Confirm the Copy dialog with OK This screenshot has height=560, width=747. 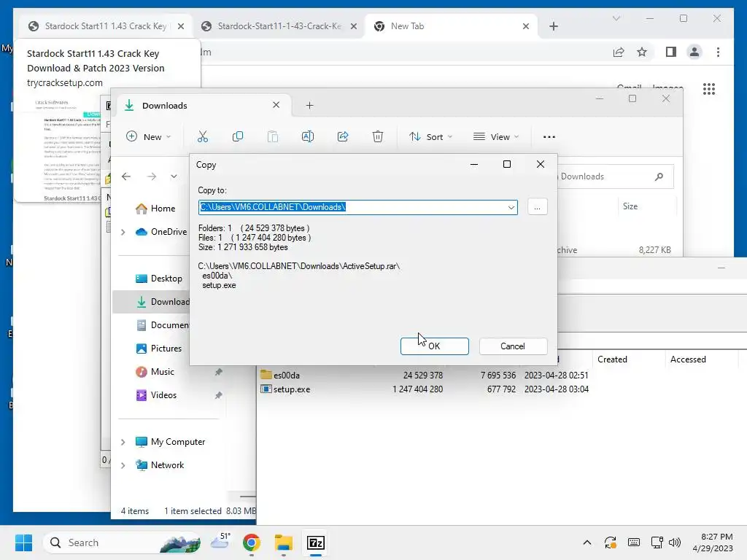pos(434,346)
